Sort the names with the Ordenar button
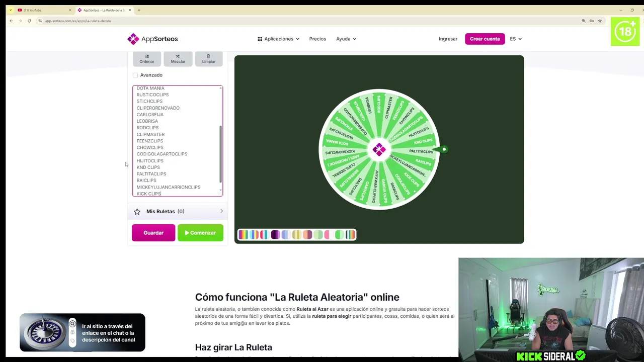The height and width of the screenshot is (362, 644). click(x=147, y=58)
